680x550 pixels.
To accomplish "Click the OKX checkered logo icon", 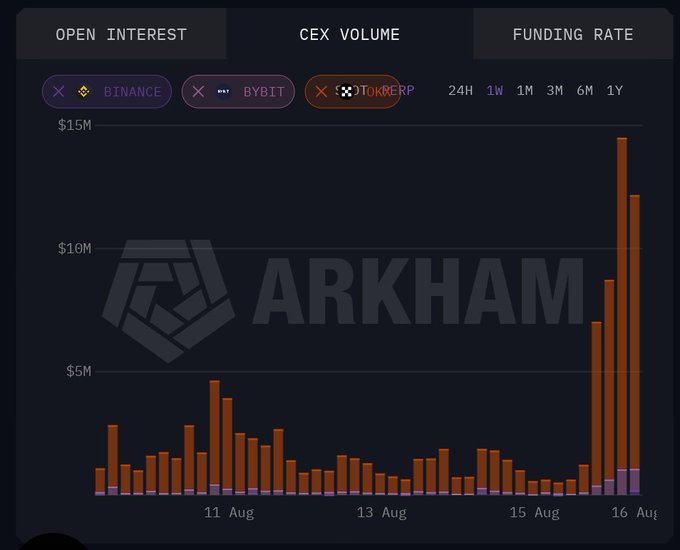I will point(346,92).
